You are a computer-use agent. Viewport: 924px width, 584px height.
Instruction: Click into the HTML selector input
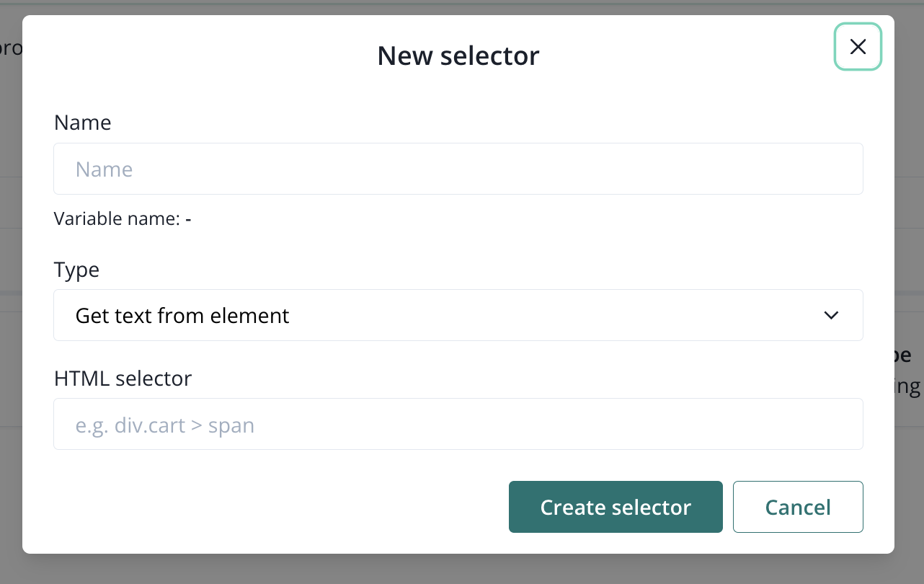458,424
